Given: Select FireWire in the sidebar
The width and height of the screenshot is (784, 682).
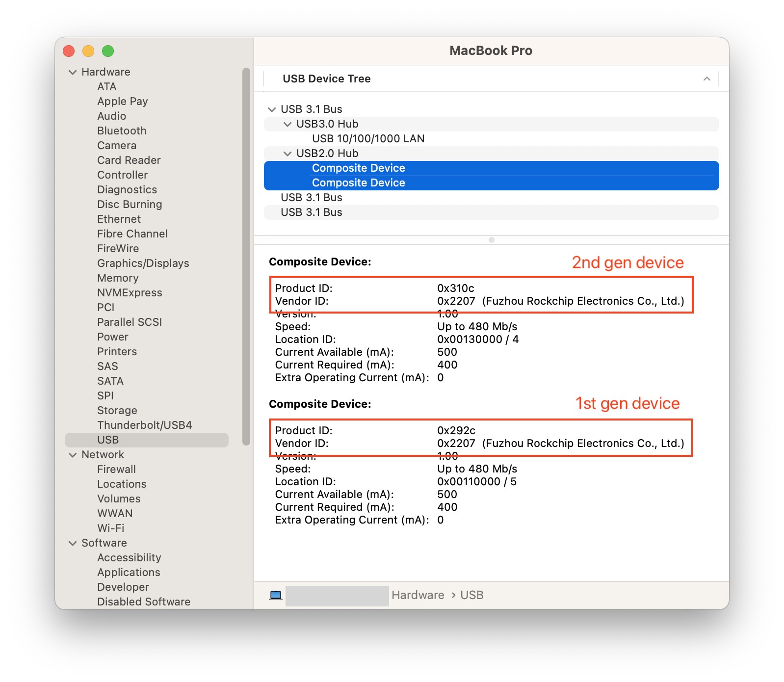Looking at the screenshot, I should coord(118,249).
